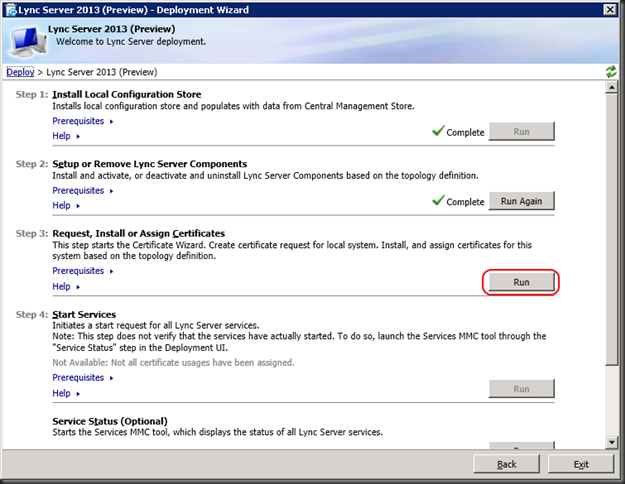Click Run Again for Step 2

[x=521, y=201]
